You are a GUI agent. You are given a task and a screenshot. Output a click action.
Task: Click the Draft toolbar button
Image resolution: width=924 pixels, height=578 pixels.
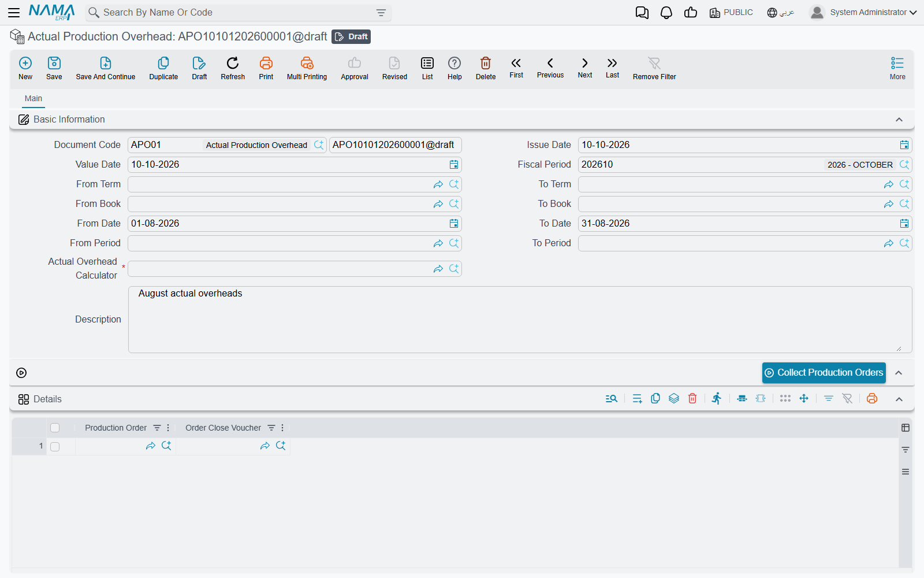click(199, 68)
